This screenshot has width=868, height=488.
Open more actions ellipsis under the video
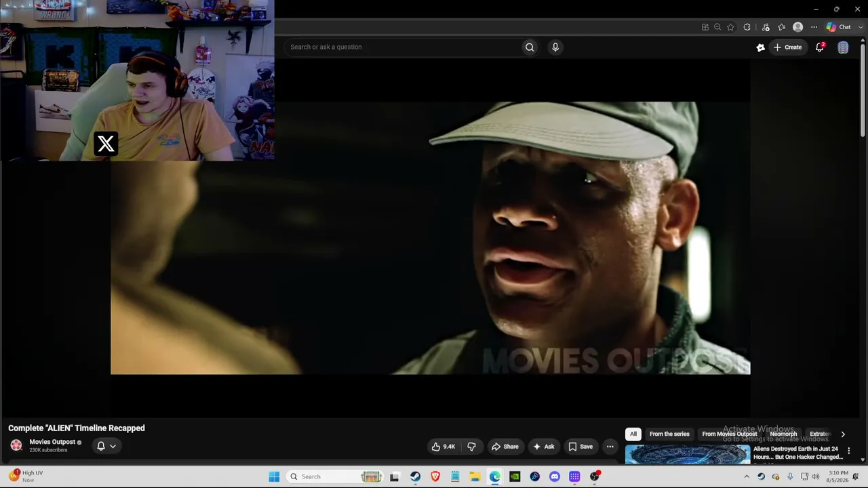coord(610,447)
